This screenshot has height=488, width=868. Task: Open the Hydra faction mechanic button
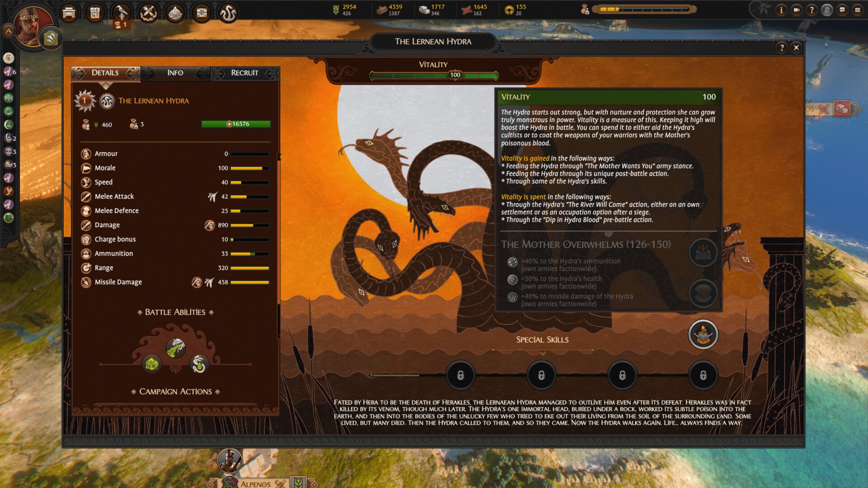[x=228, y=13]
